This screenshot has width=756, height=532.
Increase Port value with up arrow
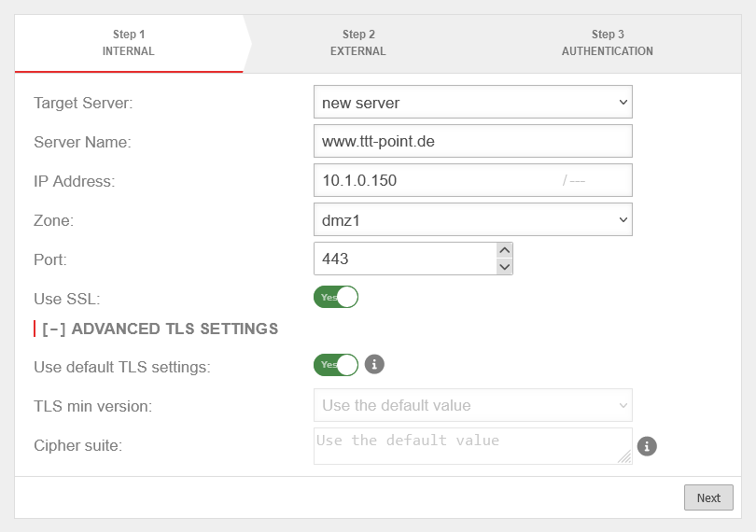click(x=505, y=250)
